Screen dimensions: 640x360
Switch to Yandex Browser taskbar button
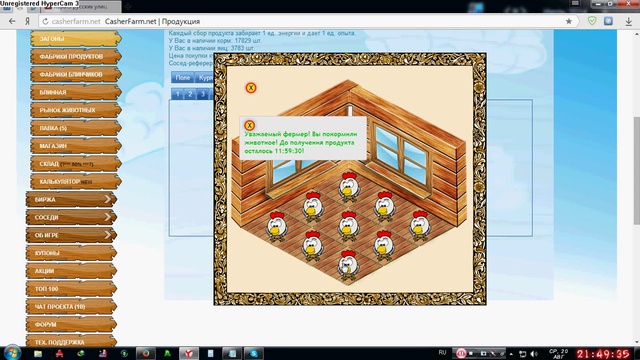[x=189, y=353]
